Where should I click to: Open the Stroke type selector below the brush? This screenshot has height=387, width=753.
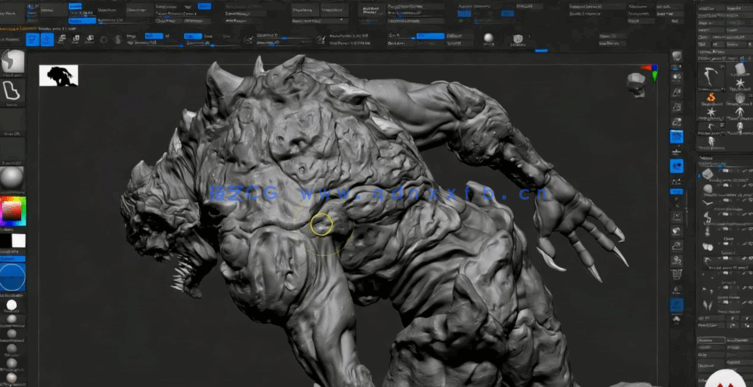coord(12,91)
